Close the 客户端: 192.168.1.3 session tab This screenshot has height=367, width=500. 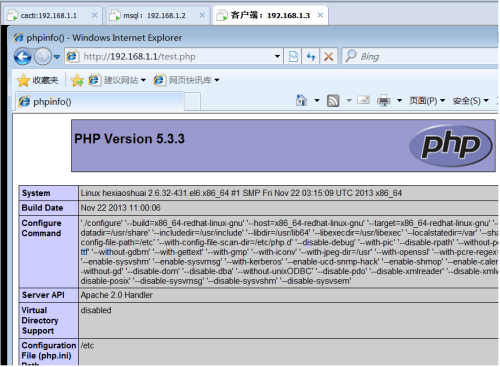320,15
